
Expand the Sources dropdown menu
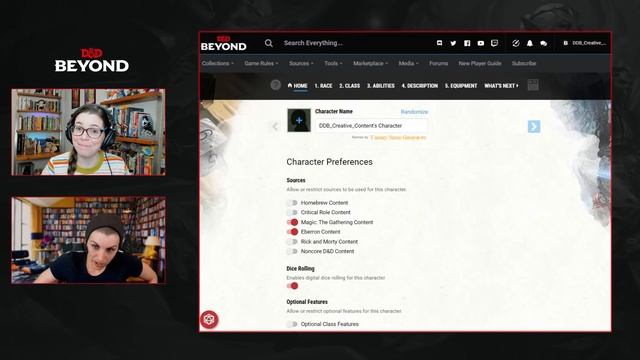pos(301,63)
